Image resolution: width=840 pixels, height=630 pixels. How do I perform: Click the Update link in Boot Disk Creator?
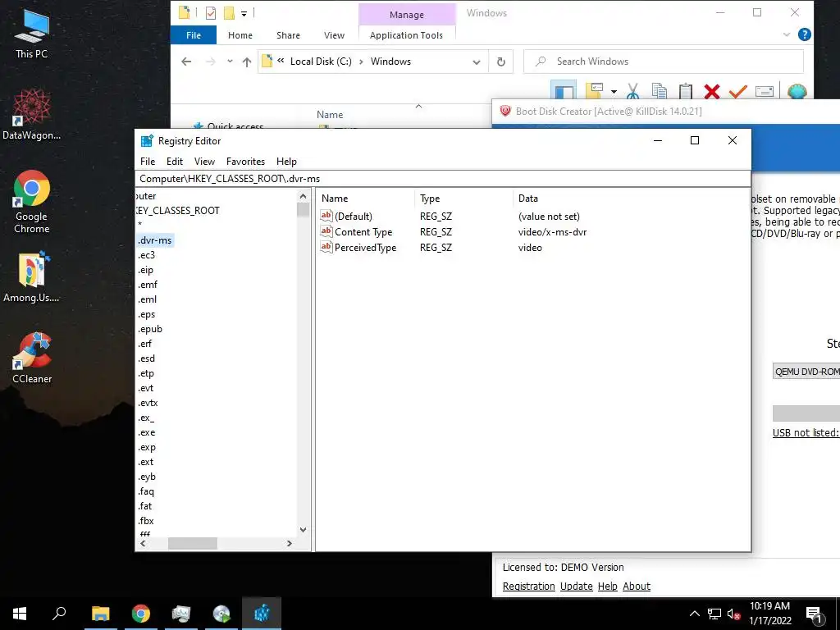(x=577, y=586)
